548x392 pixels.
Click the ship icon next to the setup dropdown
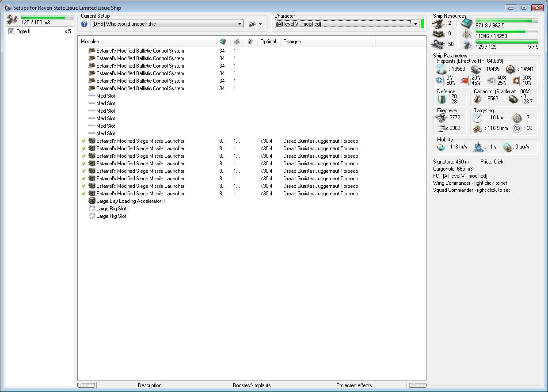pyautogui.click(x=253, y=24)
